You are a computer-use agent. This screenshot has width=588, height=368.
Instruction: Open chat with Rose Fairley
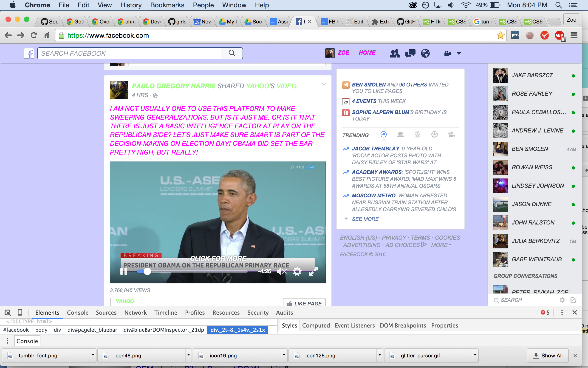click(x=534, y=94)
